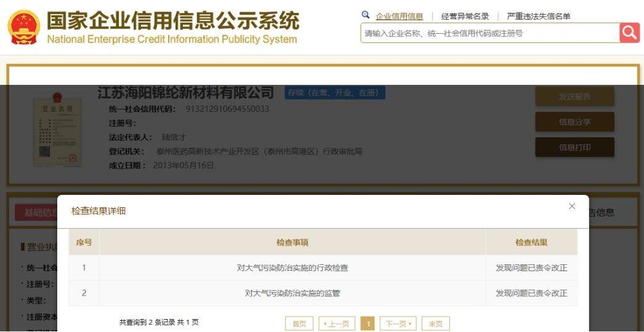Viewport: 644px width, 332px height.
Task: Click the 信息打印 button
Action: coord(574,148)
